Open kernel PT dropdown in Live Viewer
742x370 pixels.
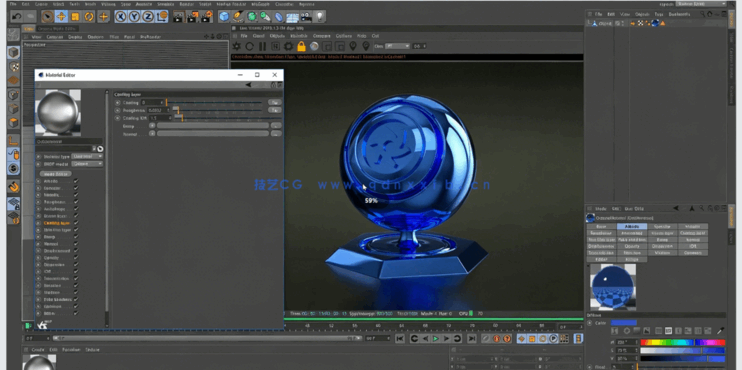coord(397,46)
